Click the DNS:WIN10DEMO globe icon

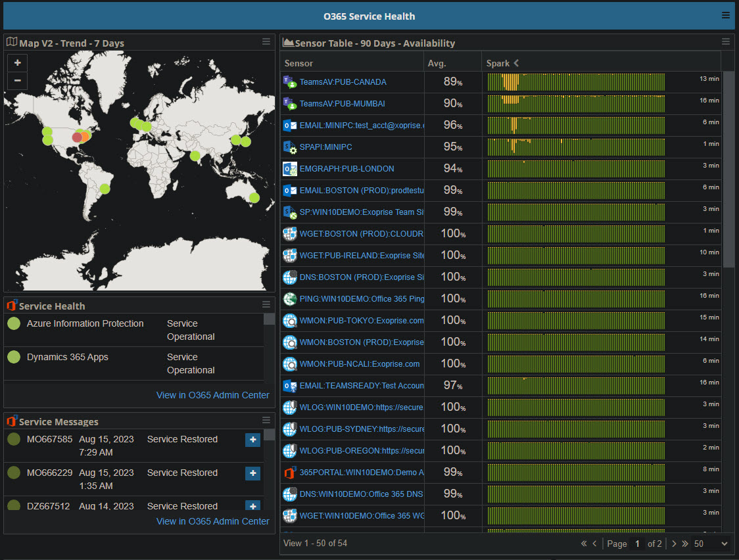[289, 494]
